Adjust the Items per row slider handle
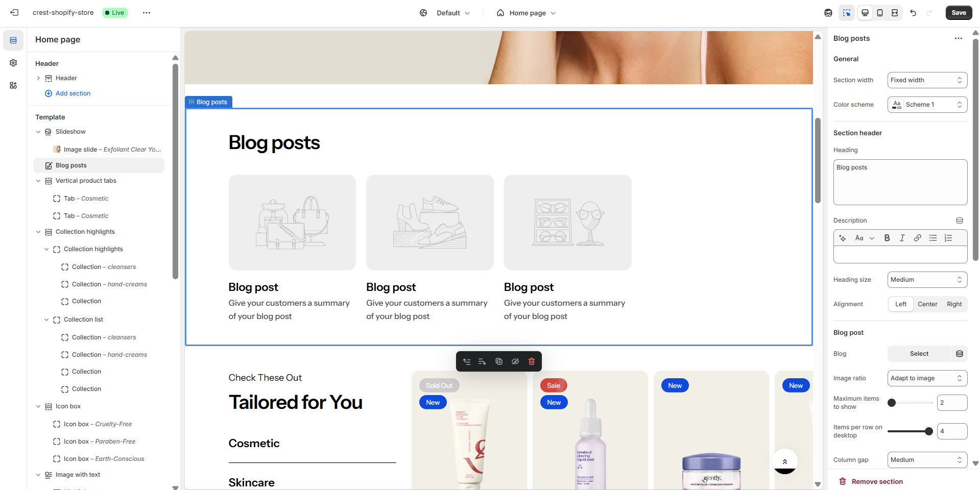Screen dimensions: 980x490 pyautogui.click(x=929, y=431)
